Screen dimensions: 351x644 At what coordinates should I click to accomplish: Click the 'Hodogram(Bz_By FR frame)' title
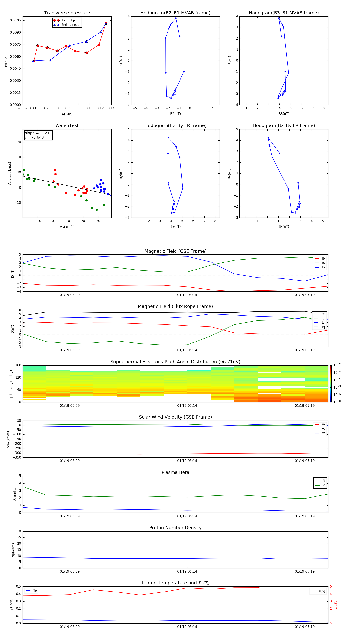tap(175, 125)
